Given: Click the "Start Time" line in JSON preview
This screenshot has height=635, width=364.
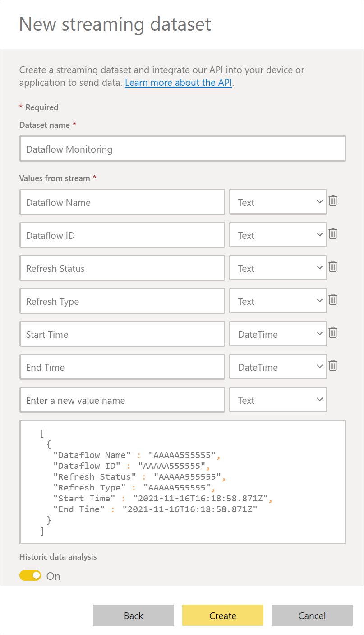Looking at the screenshot, I should coord(163,499).
